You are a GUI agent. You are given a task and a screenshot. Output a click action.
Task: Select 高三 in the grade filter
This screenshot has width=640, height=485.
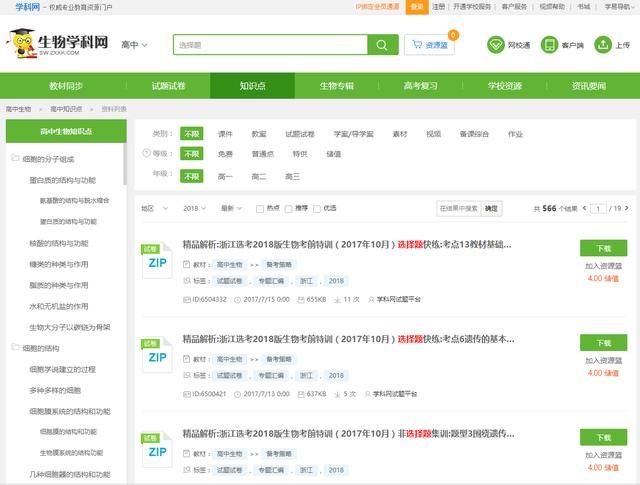[x=292, y=176]
